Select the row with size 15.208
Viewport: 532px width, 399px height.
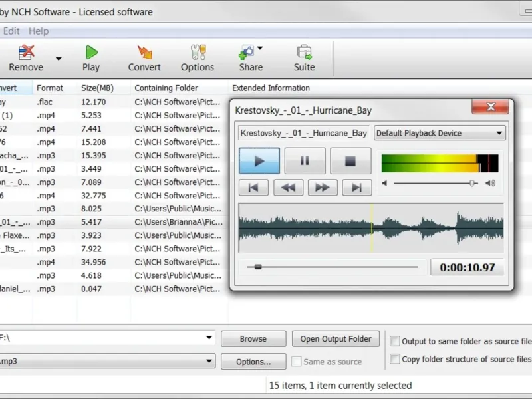(114, 142)
